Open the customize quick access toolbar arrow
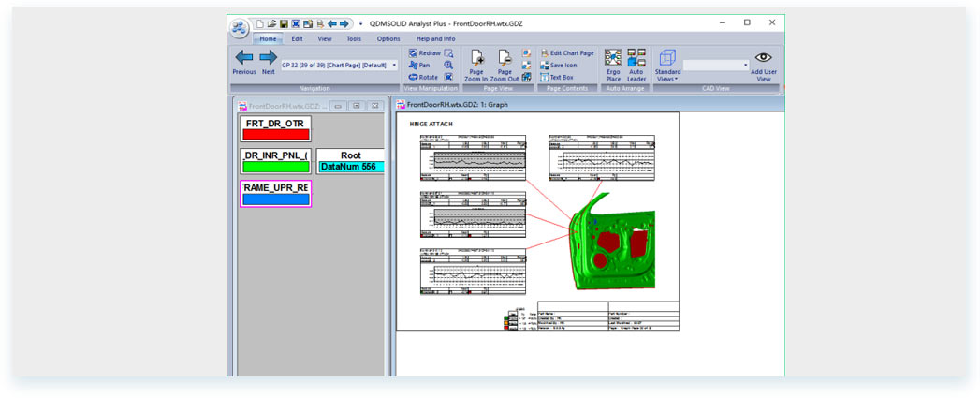Viewport: 980px width, 398px height. click(360, 23)
